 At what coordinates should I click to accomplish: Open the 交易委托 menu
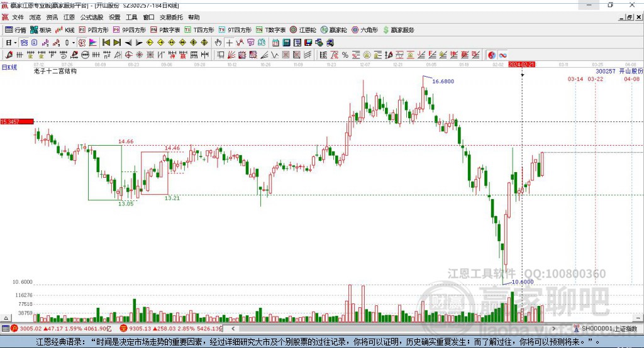pyautogui.click(x=171, y=17)
